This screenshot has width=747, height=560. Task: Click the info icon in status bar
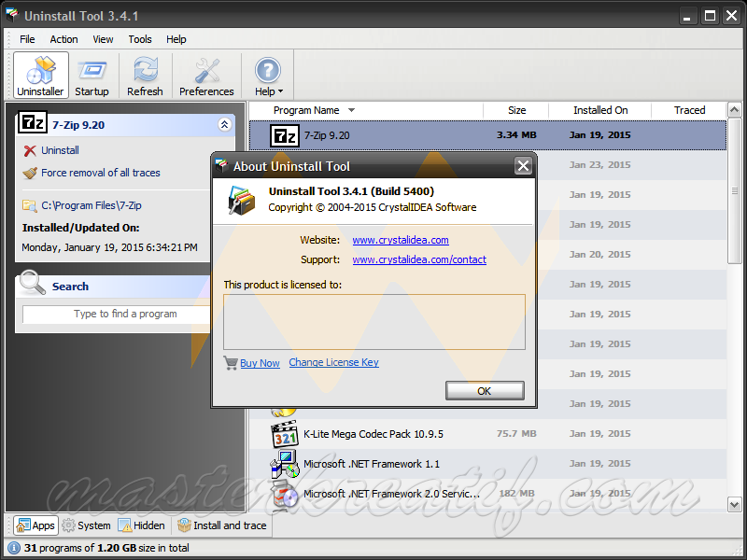coord(14,548)
